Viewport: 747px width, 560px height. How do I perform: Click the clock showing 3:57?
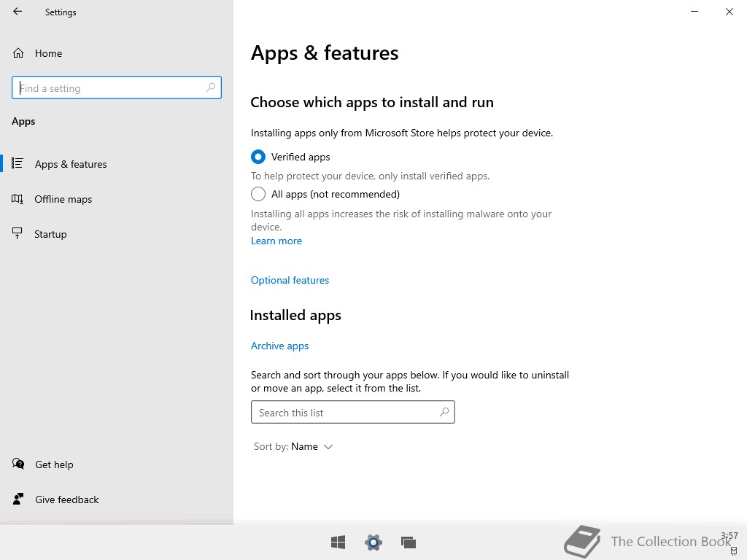pyautogui.click(x=729, y=536)
